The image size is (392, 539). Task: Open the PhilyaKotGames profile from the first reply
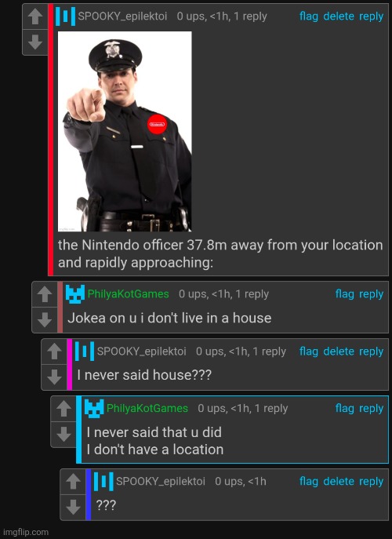128,294
